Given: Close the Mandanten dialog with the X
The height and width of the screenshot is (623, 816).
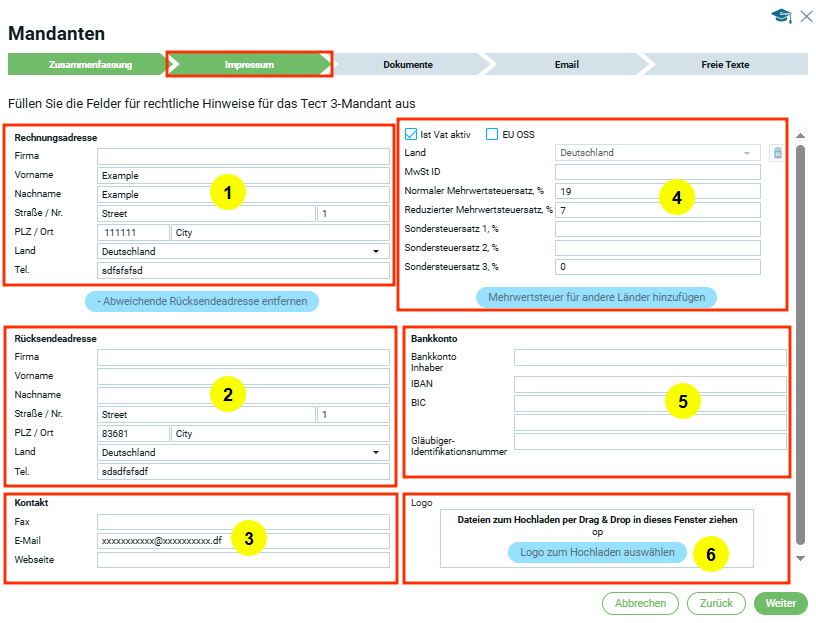Looking at the screenshot, I should [x=805, y=16].
